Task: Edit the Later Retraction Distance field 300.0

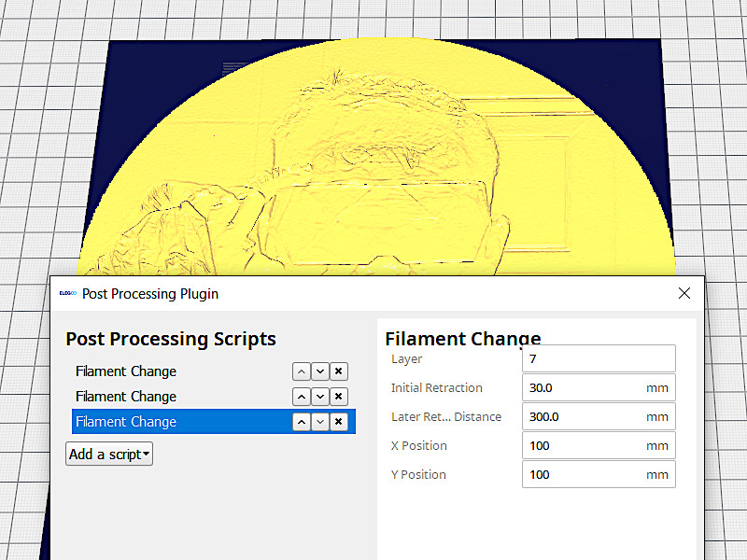Action: [599, 416]
